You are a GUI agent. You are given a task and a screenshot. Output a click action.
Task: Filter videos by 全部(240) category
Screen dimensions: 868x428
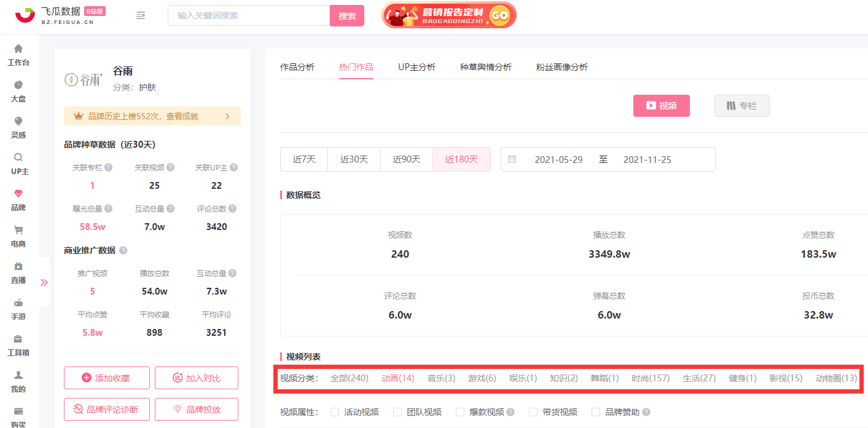point(350,378)
